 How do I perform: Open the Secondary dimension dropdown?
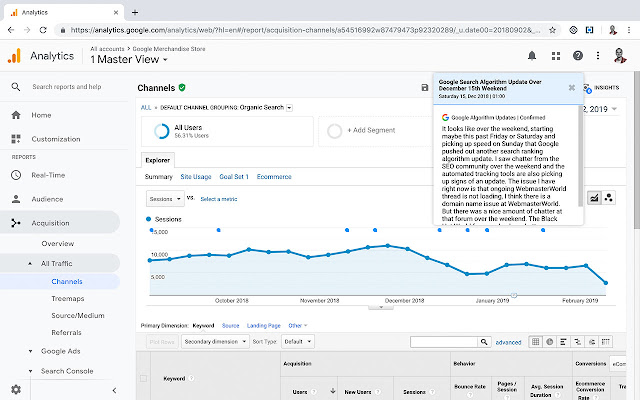click(213, 342)
